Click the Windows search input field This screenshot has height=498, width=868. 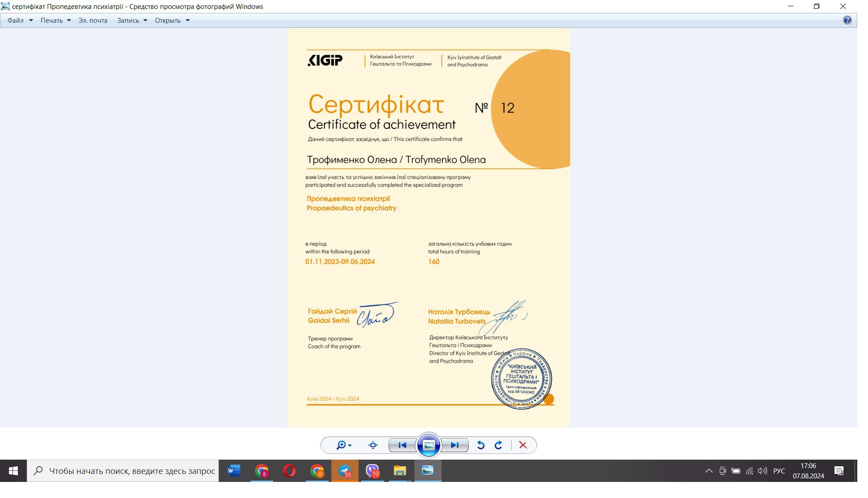coord(132,470)
